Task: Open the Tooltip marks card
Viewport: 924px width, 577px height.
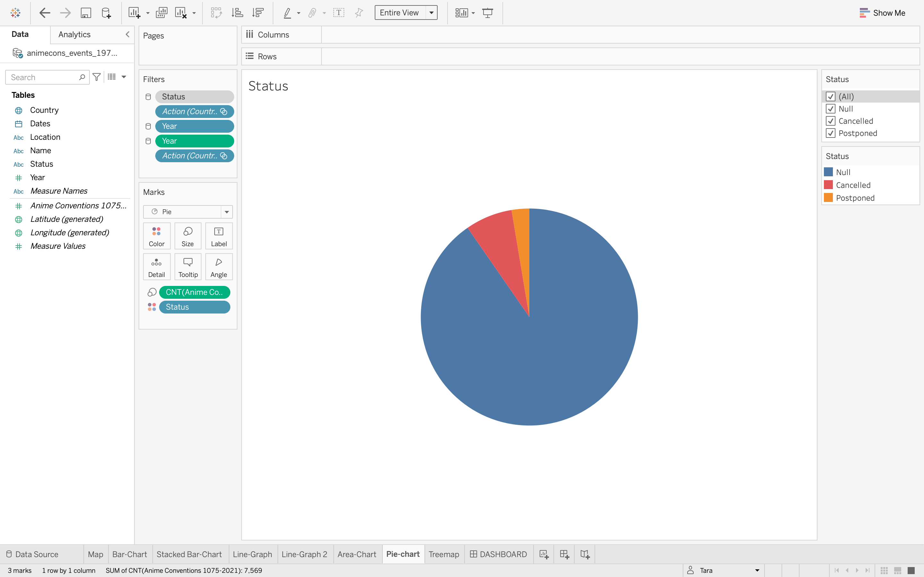Action: (188, 267)
